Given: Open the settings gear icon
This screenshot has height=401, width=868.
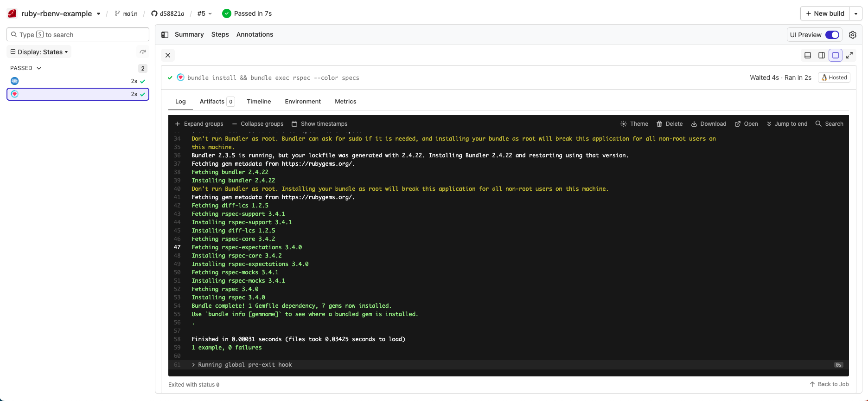Looking at the screenshot, I should (x=853, y=35).
